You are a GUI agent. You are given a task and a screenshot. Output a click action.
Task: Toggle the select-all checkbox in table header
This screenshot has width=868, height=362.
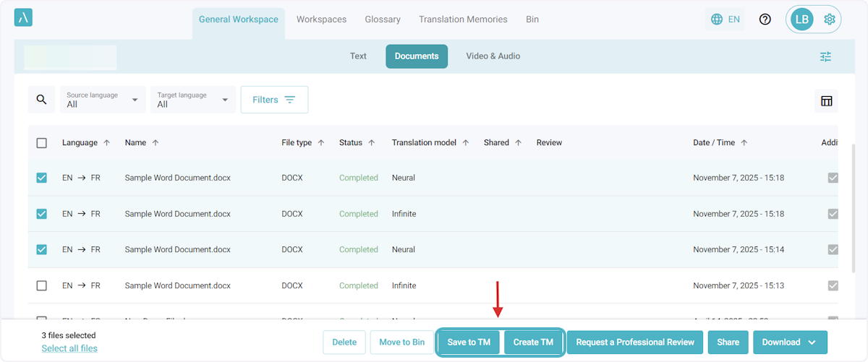(x=42, y=143)
